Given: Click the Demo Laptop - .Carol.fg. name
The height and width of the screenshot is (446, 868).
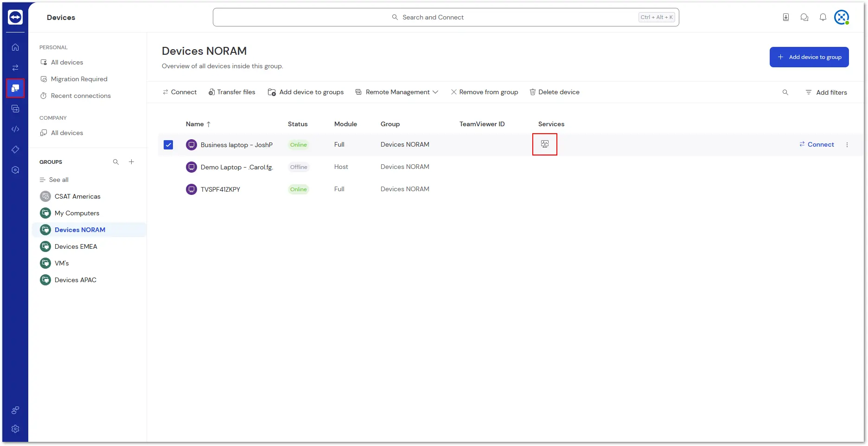Looking at the screenshot, I should (x=237, y=167).
